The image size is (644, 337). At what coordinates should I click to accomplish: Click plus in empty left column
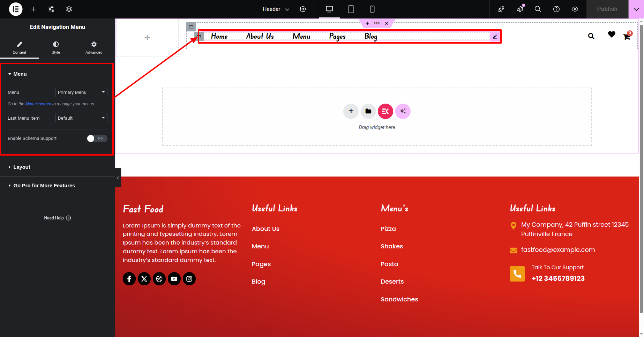click(147, 38)
